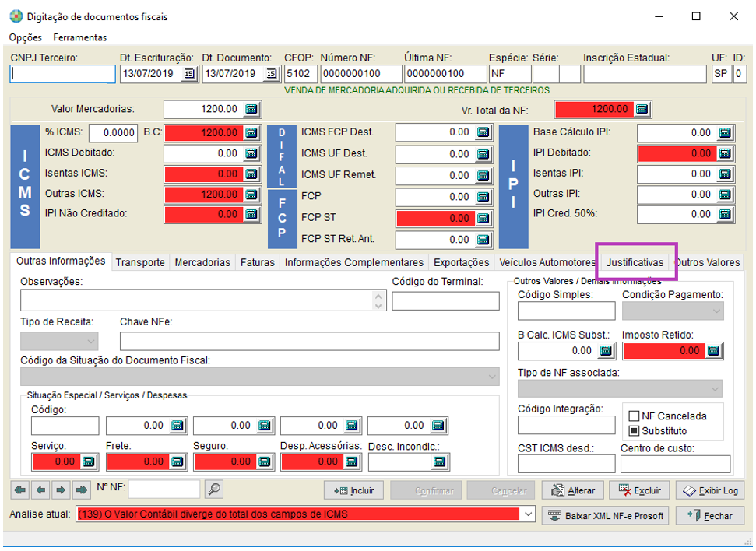756x551 pixels.
Task: Open calculator for ICMS UF Remet.
Action: pyautogui.click(x=483, y=175)
